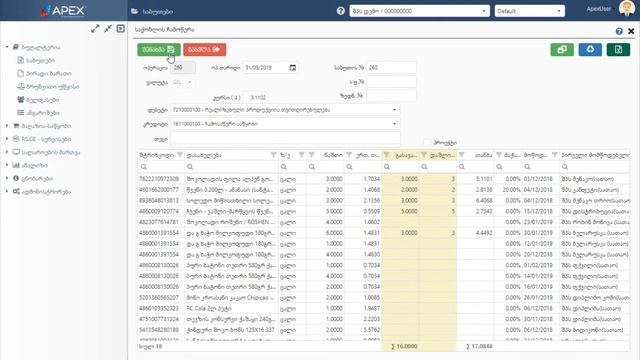Open the credit account dropdown 1611000100
This screenshot has width=640, height=360.
pos(285,124)
